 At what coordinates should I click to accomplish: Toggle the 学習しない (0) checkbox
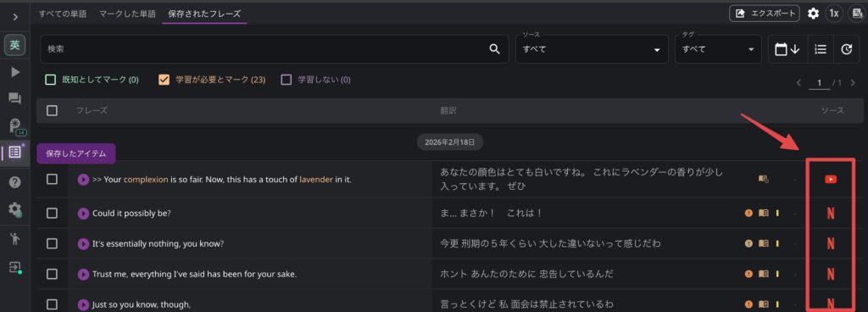pyautogui.click(x=287, y=80)
